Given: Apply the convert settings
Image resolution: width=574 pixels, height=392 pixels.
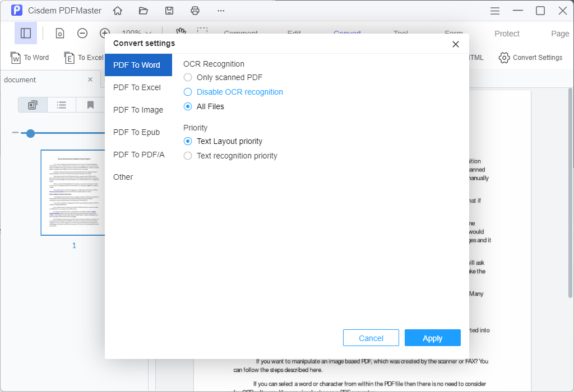Looking at the screenshot, I should click(x=432, y=338).
